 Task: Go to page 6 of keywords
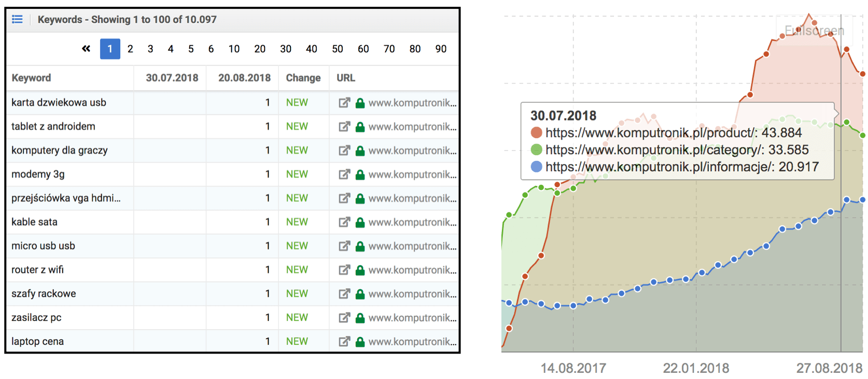point(211,49)
